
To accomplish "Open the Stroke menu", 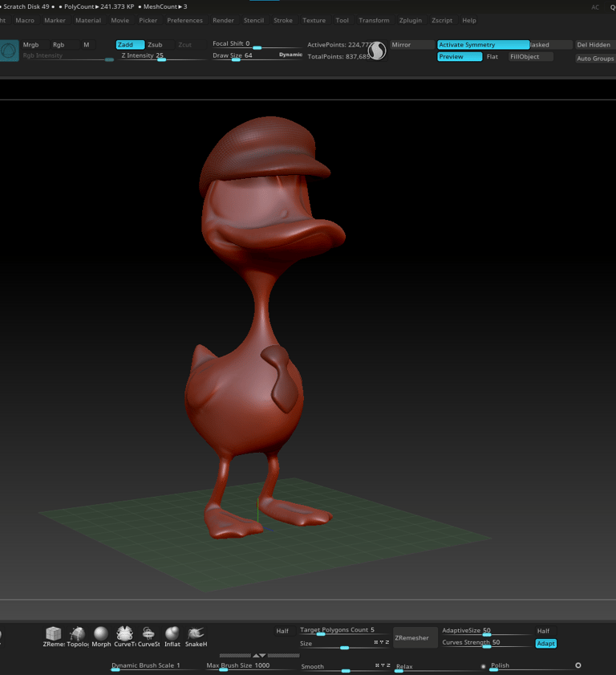I will pos(283,20).
